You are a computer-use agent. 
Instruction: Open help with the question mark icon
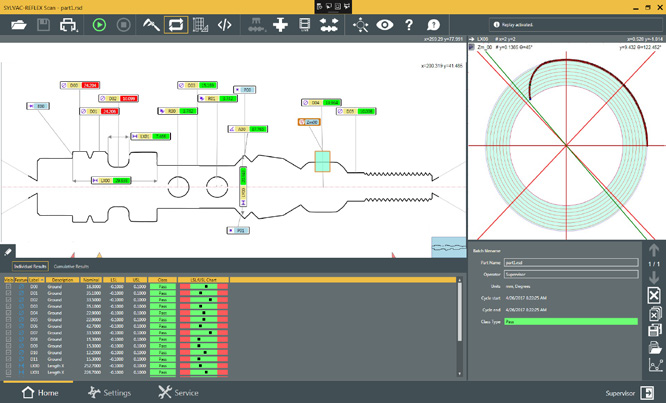tap(408, 24)
